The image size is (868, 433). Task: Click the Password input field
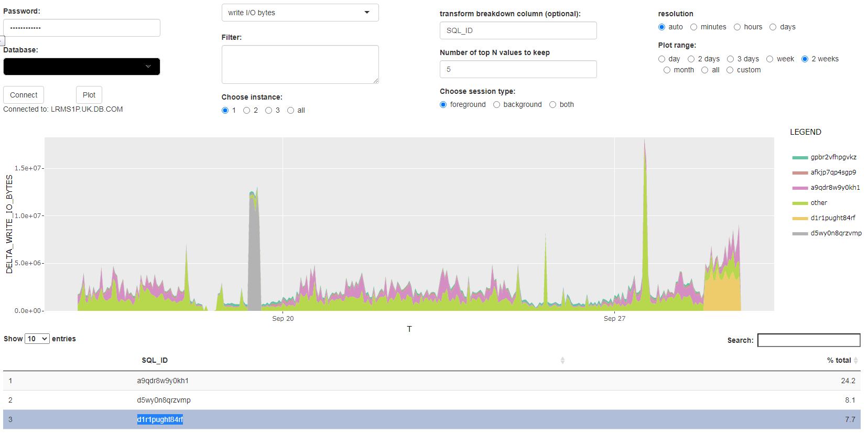[x=82, y=28]
